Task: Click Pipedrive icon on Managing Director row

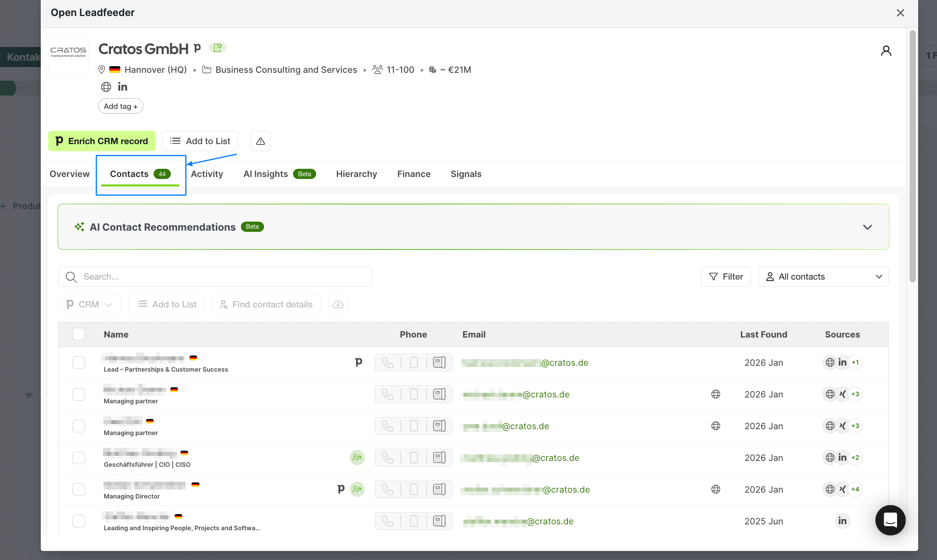Action: pyautogui.click(x=341, y=489)
